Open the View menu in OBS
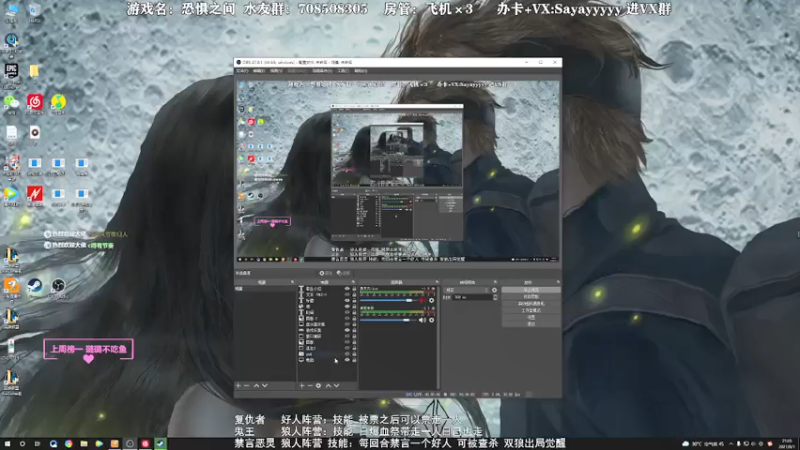This screenshot has width=800, height=450. 276,71
